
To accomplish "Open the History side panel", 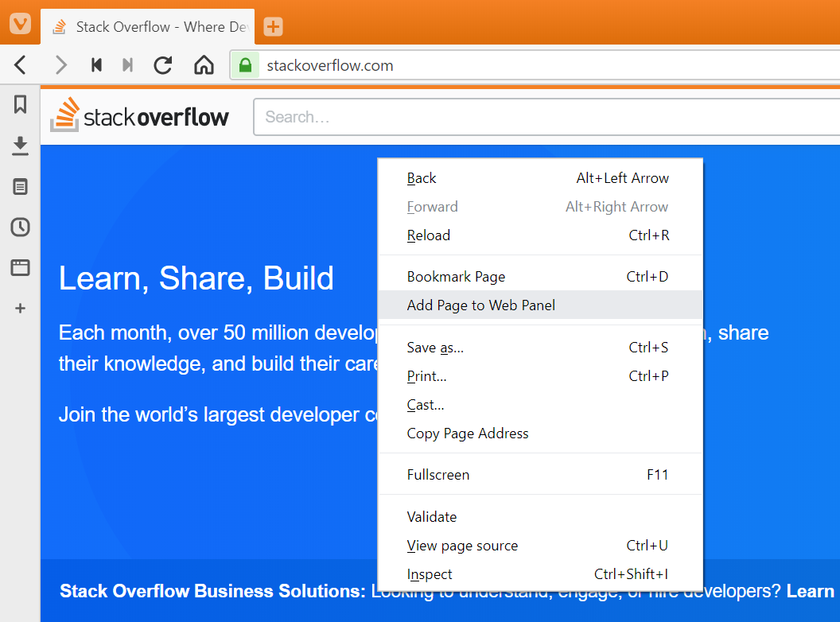I will click(x=21, y=227).
